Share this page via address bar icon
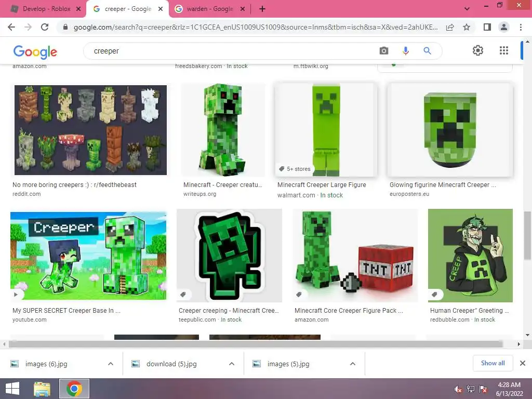This screenshot has width=532, height=399. click(450, 27)
